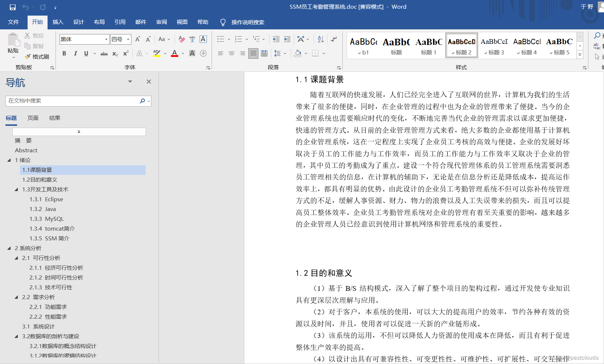
Task: Apply character border to text
Action: (x=203, y=39)
